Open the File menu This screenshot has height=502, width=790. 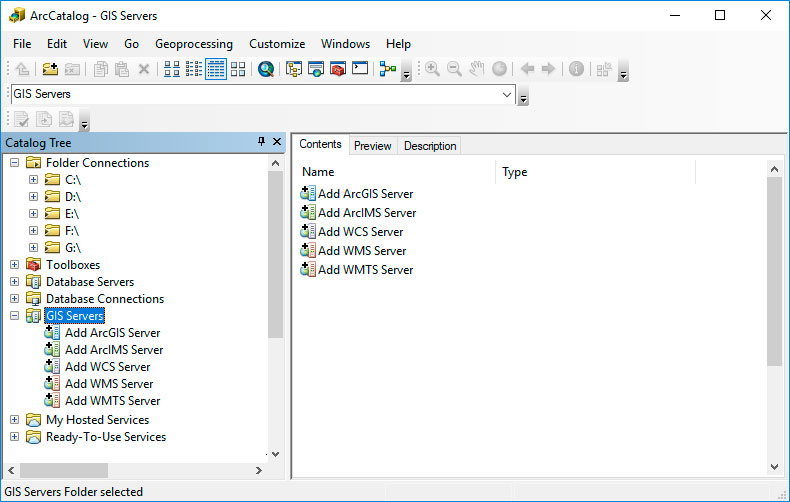coord(22,44)
